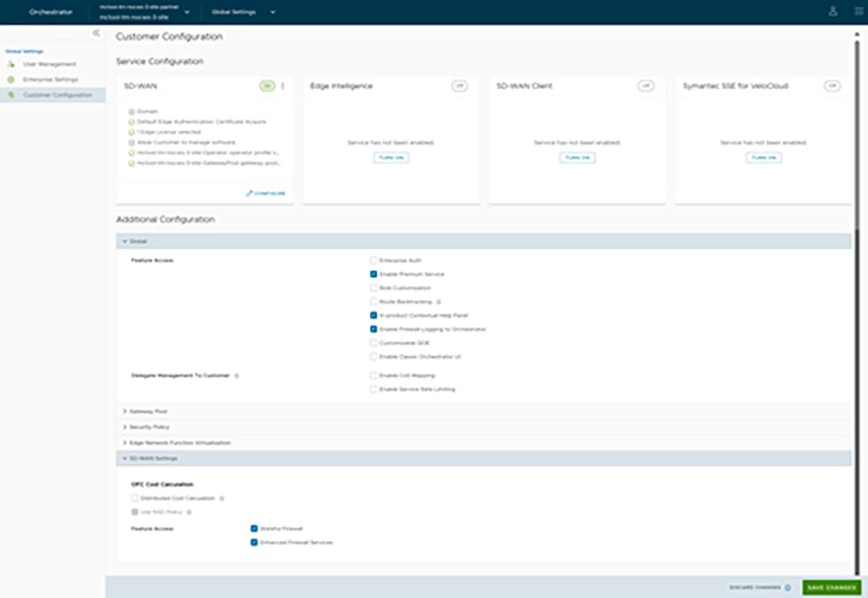The height and width of the screenshot is (598, 868).
Task: Click the green Save Changes button
Action: (x=832, y=587)
